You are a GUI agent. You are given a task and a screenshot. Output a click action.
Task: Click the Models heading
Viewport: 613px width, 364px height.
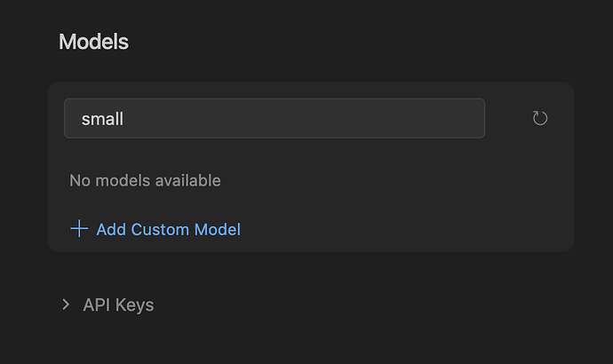coord(93,42)
